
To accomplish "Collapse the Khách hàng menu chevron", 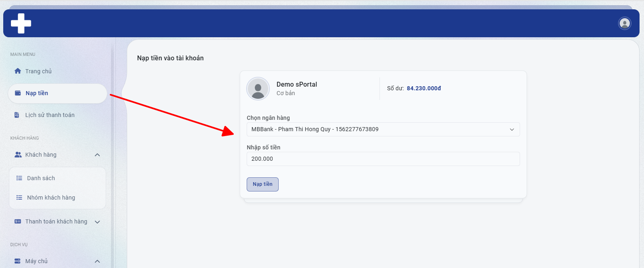I will click(97, 155).
